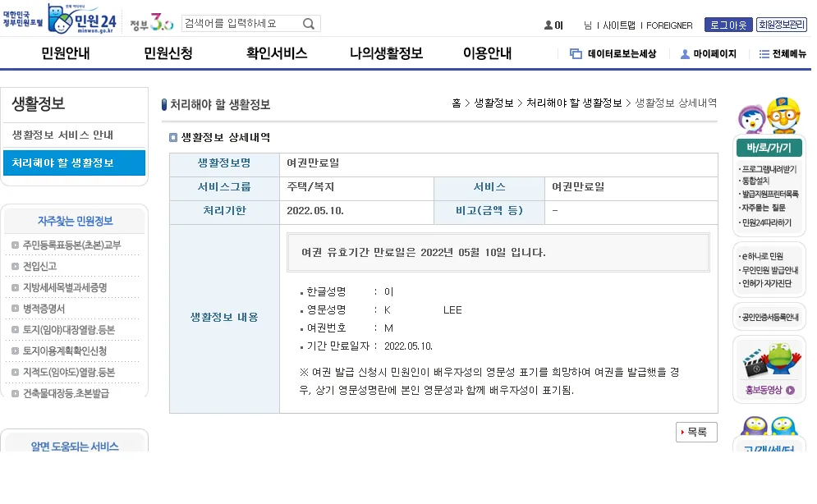Click the search magnifier icon

coord(307,24)
